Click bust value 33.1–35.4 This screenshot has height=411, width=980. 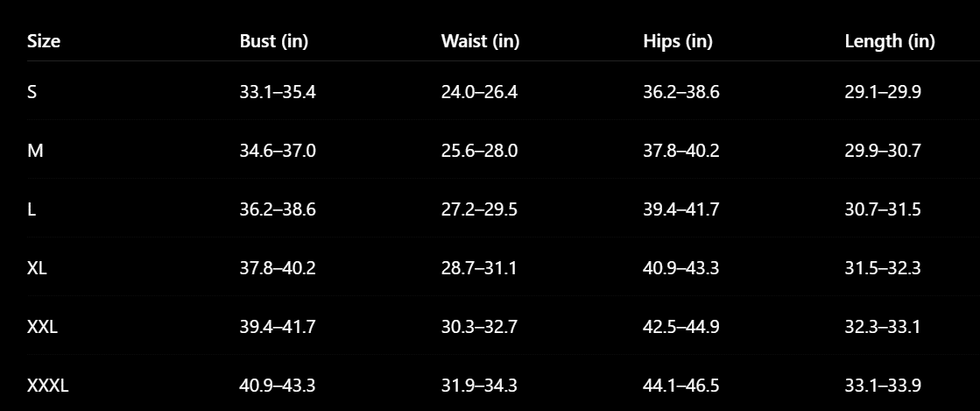pos(278,92)
